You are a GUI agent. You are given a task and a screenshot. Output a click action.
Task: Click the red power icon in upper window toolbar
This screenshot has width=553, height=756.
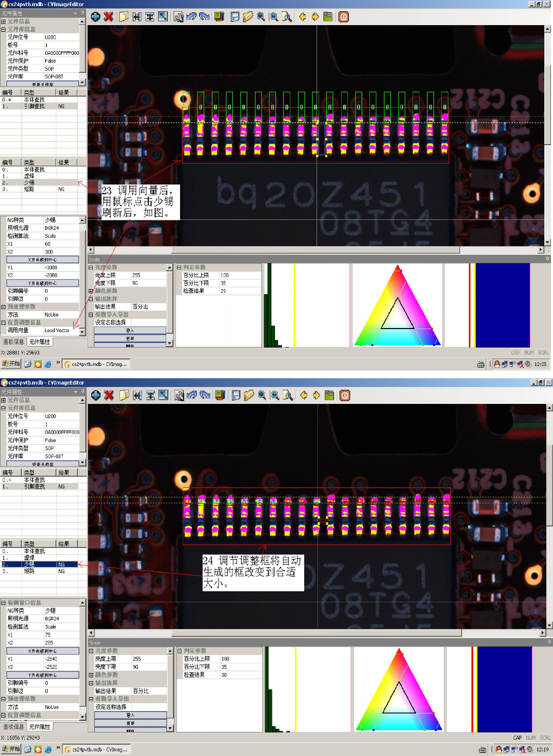[x=343, y=17]
